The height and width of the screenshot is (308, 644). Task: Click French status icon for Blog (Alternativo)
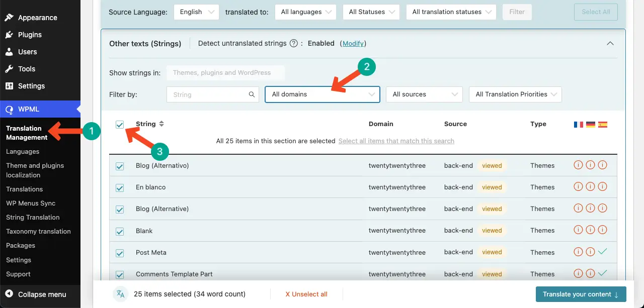pos(578,165)
